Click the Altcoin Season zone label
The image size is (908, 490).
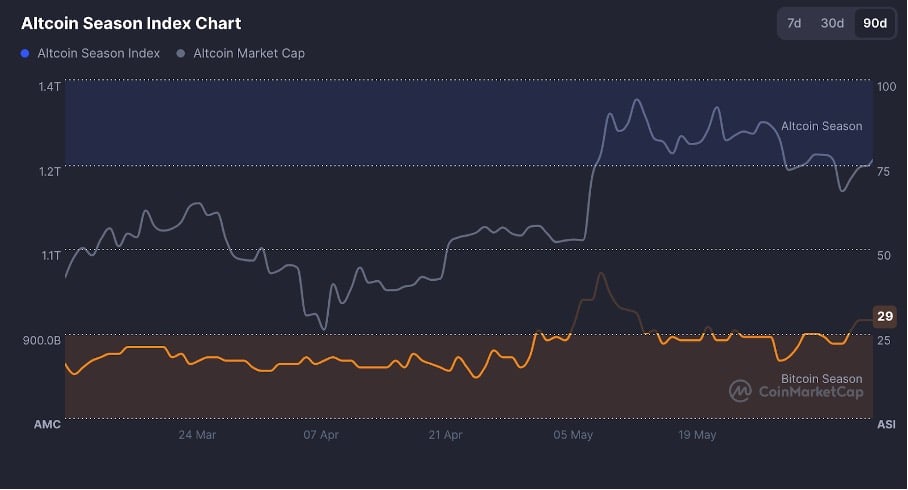[x=821, y=126]
